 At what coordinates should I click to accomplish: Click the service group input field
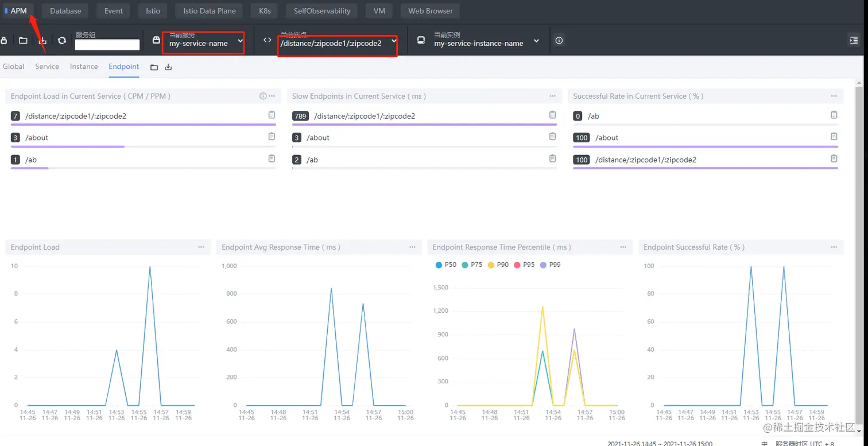pyautogui.click(x=107, y=45)
